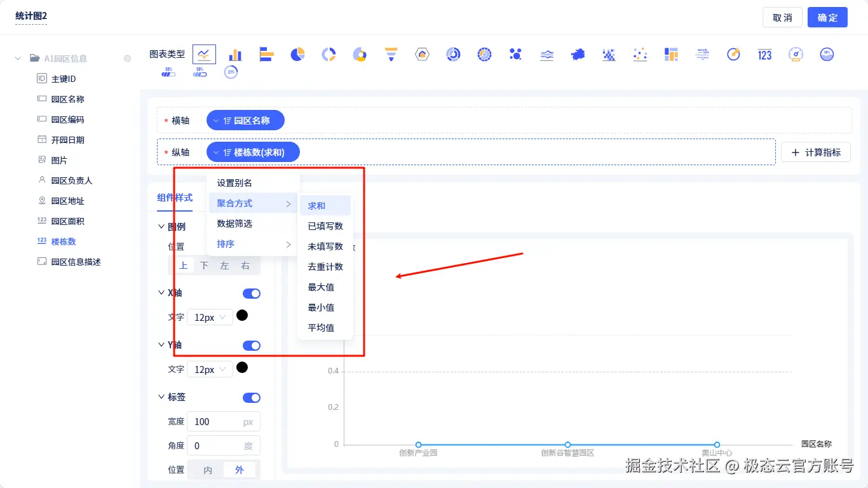Viewport: 868px width, 488px height.
Task: Set label position to 内
Action: click(208, 470)
